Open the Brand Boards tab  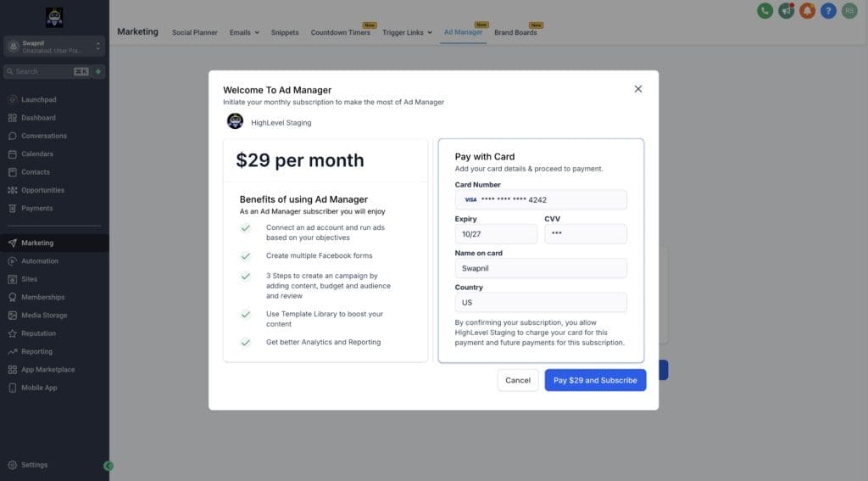coord(515,32)
